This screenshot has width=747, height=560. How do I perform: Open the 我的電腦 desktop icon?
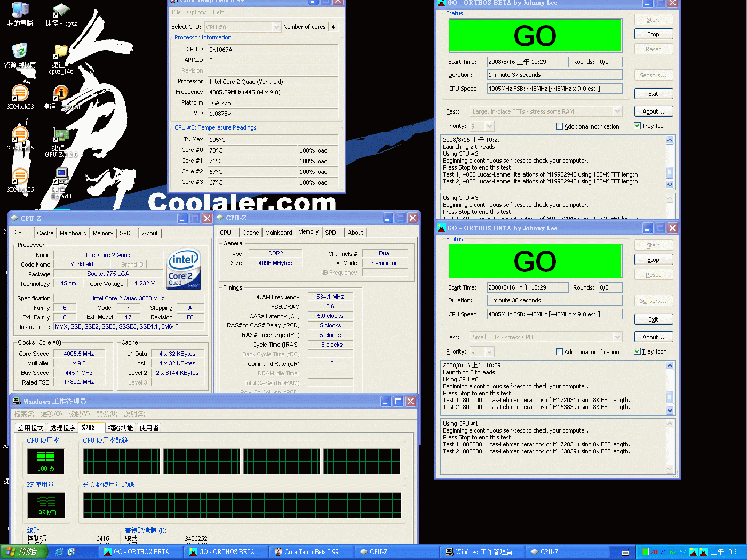20,14
